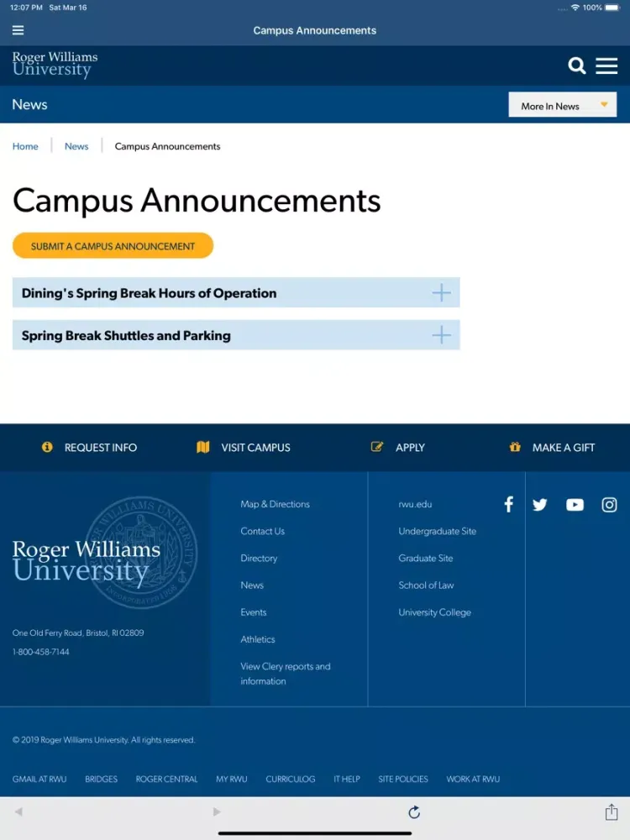This screenshot has width=630, height=840.
Task: Open IT HELP footer link
Action: coord(347,779)
